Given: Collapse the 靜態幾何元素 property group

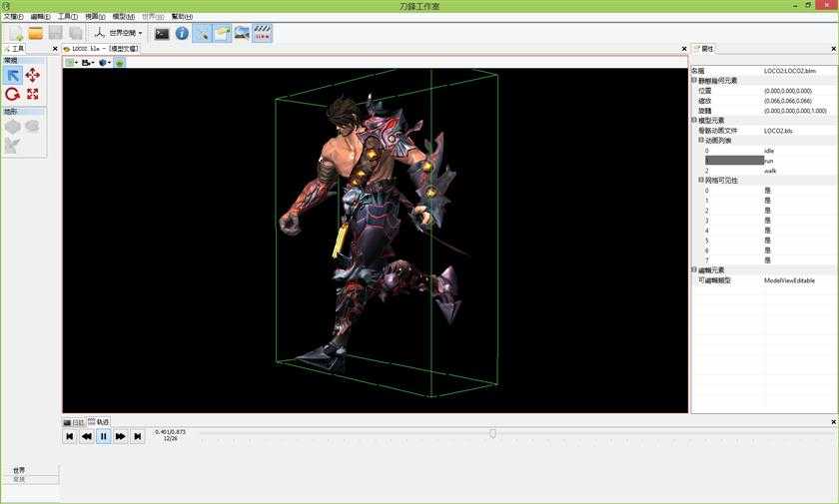Looking at the screenshot, I should point(694,80).
